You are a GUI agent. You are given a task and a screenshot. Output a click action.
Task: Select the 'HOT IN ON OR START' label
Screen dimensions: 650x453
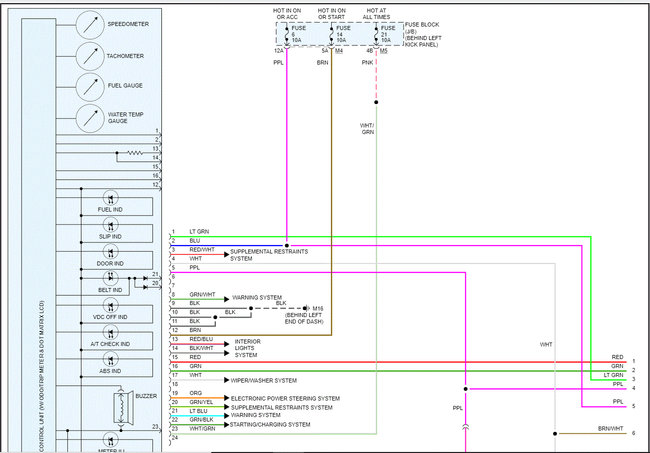(x=332, y=14)
